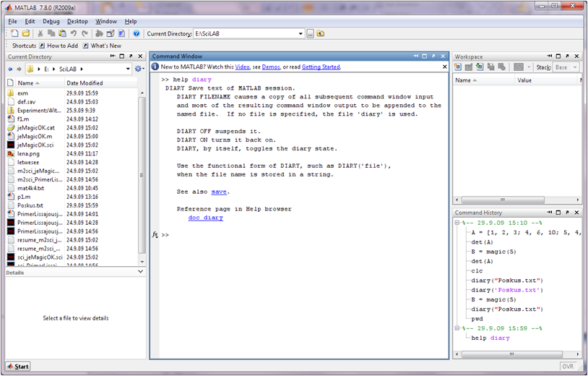Open the Getting Started link
This screenshot has width=588, height=376.
321,67
